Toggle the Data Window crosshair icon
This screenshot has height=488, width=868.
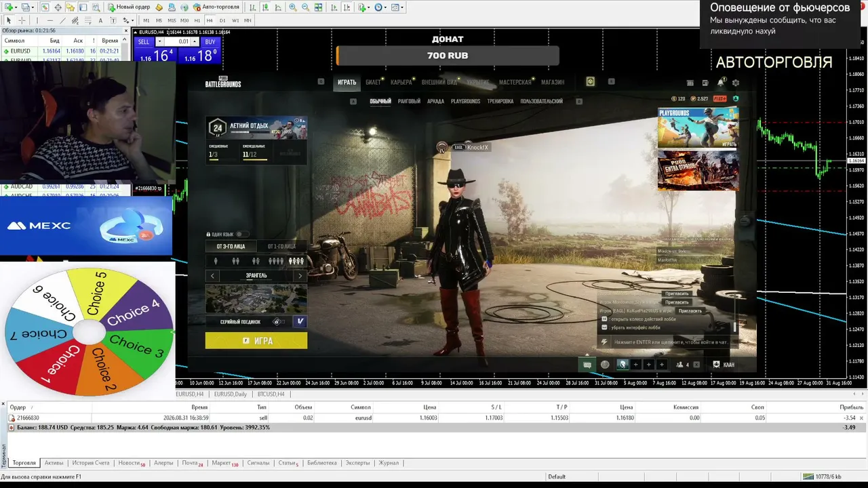(x=58, y=7)
